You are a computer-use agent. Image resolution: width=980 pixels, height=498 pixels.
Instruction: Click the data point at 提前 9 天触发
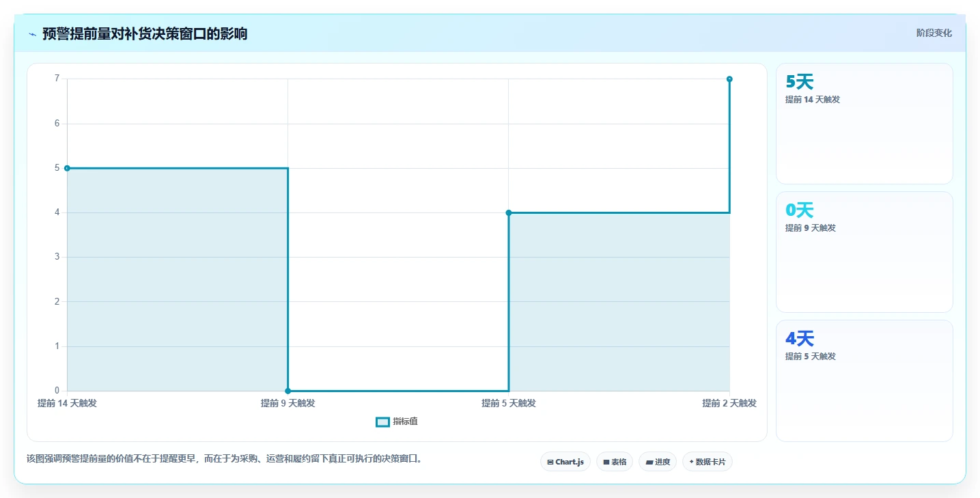288,391
